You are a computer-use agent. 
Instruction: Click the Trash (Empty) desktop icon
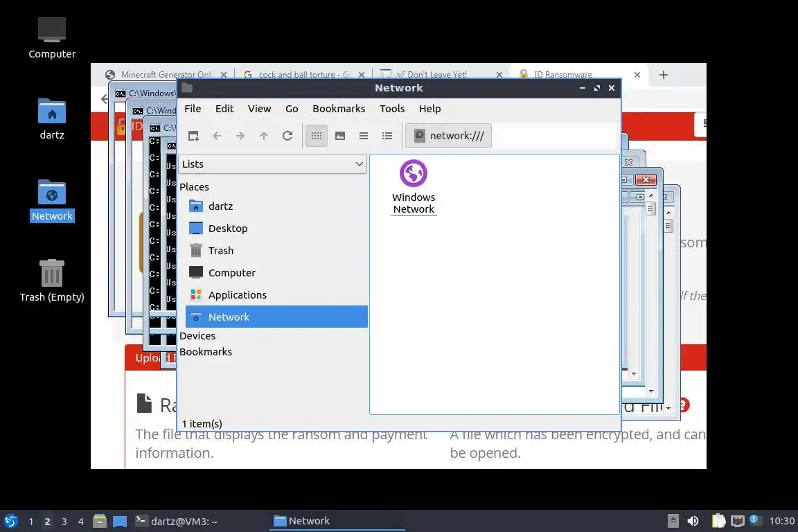(x=52, y=281)
